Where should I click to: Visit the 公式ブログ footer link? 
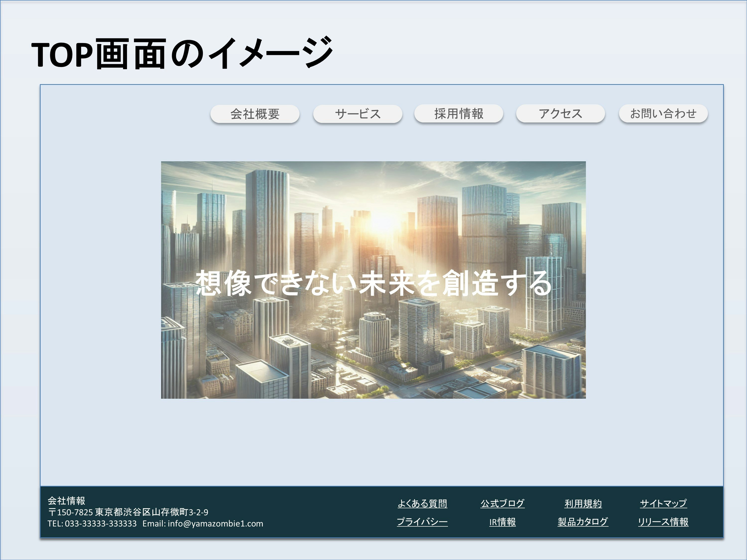502,503
